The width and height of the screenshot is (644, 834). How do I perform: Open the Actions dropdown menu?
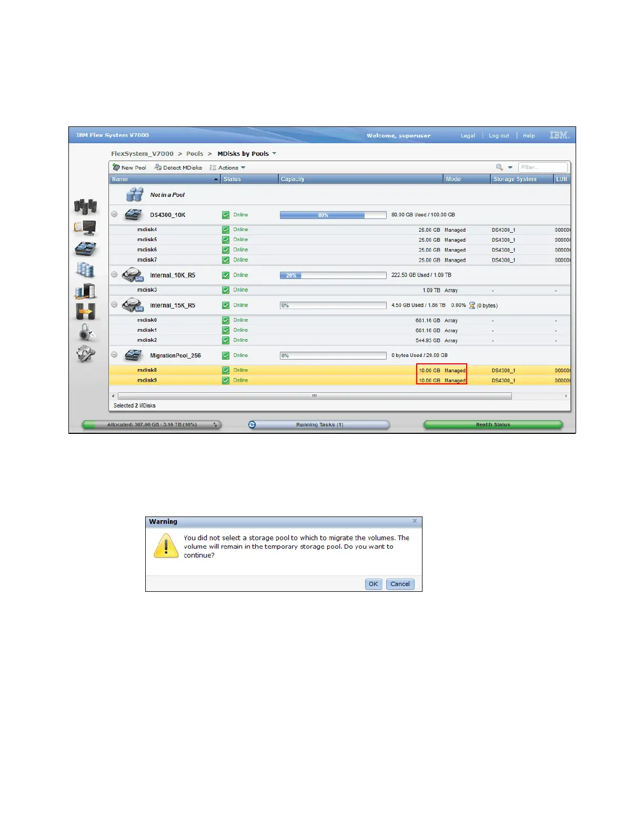228,167
